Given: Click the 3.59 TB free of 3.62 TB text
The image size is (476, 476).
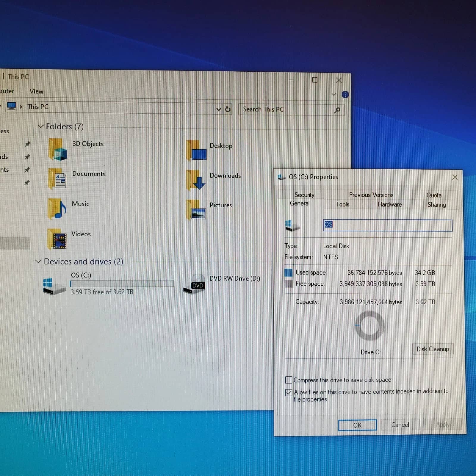Looking at the screenshot, I should 102,292.
